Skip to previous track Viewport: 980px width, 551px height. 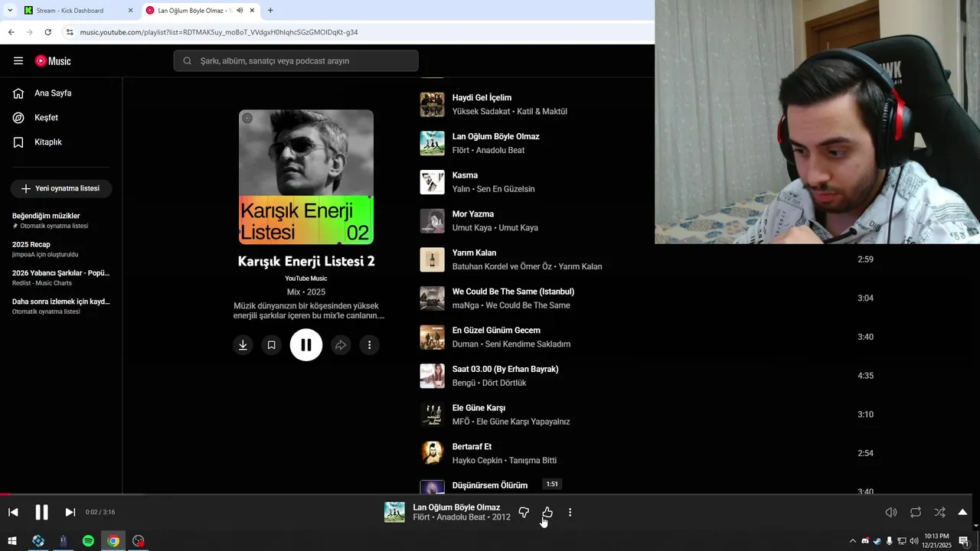[13, 513]
